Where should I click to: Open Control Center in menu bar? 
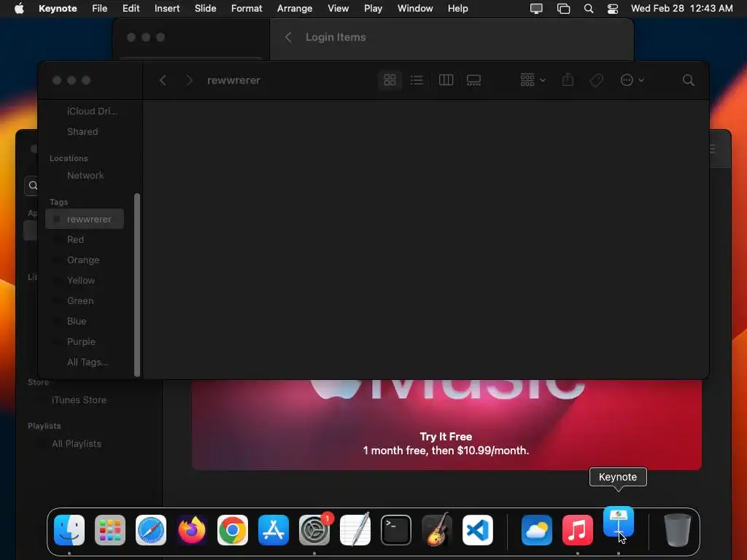[613, 9]
